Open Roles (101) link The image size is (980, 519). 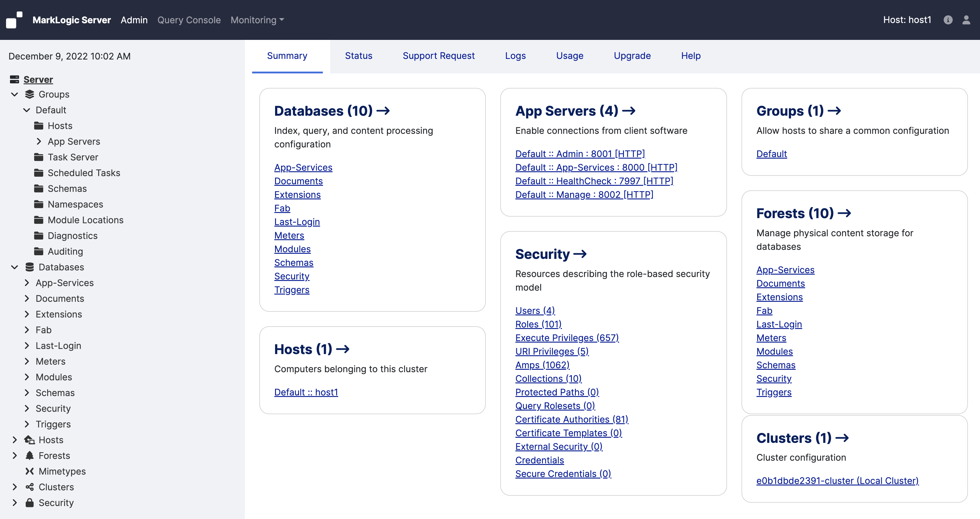click(538, 324)
